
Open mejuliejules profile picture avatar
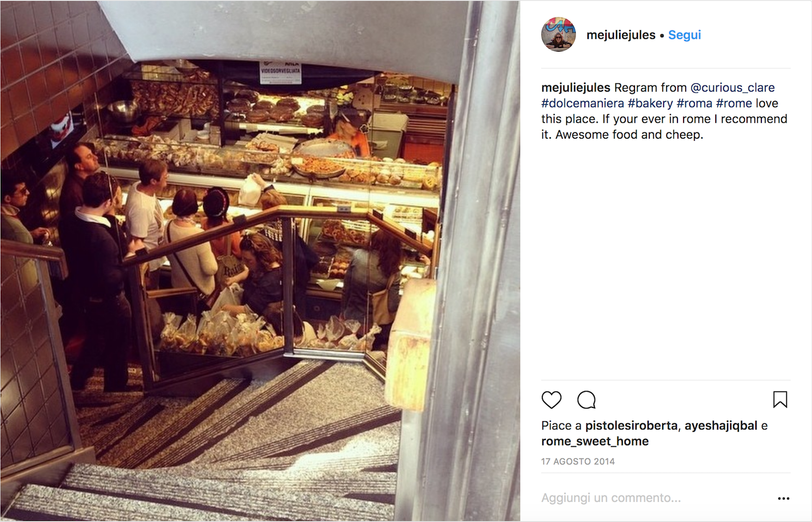[558, 34]
